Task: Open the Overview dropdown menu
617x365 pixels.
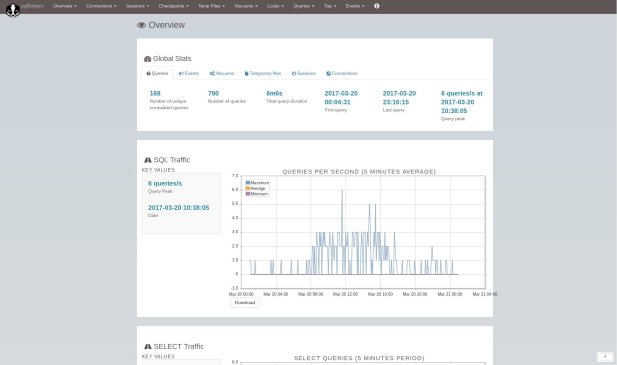Action: point(65,6)
